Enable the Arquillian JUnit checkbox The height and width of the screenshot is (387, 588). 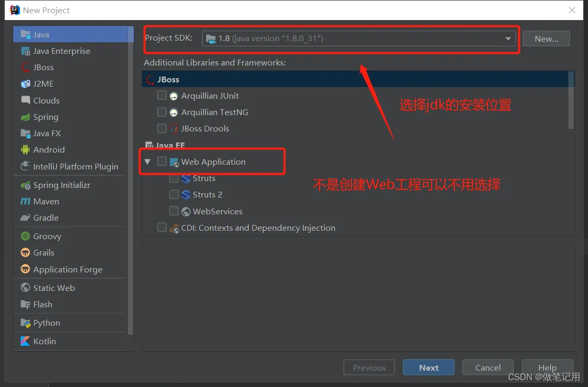point(162,95)
